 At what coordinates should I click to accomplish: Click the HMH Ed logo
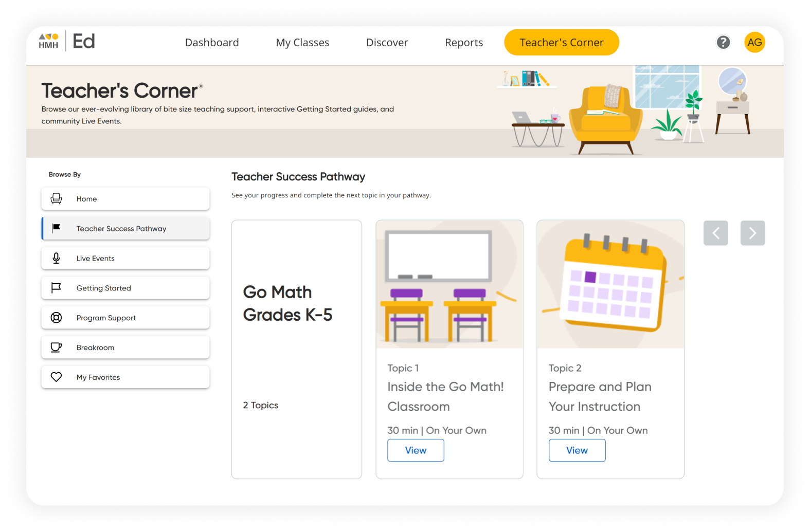tap(67, 41)
